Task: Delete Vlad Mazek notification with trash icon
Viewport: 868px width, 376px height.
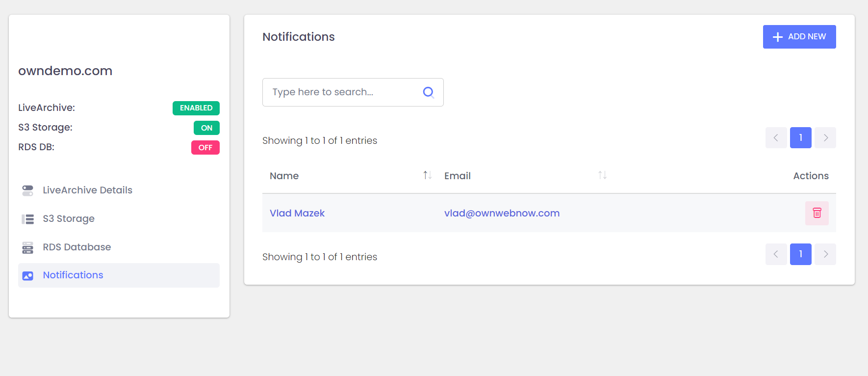Action: coord(817,213)
